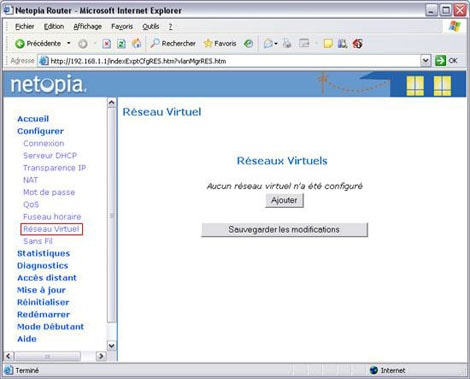The image size is (470, 379).
Task: Click the printer icon
Action: coord(287,43)
